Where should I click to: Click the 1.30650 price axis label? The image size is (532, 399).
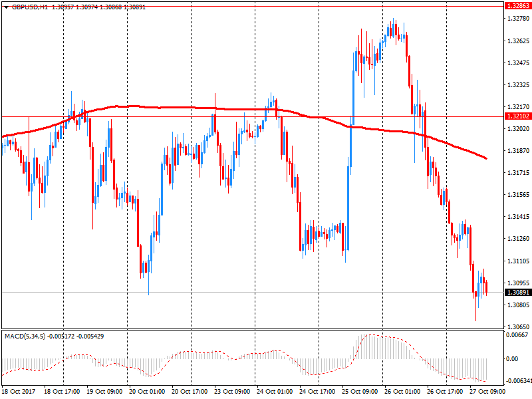(519, 327)
